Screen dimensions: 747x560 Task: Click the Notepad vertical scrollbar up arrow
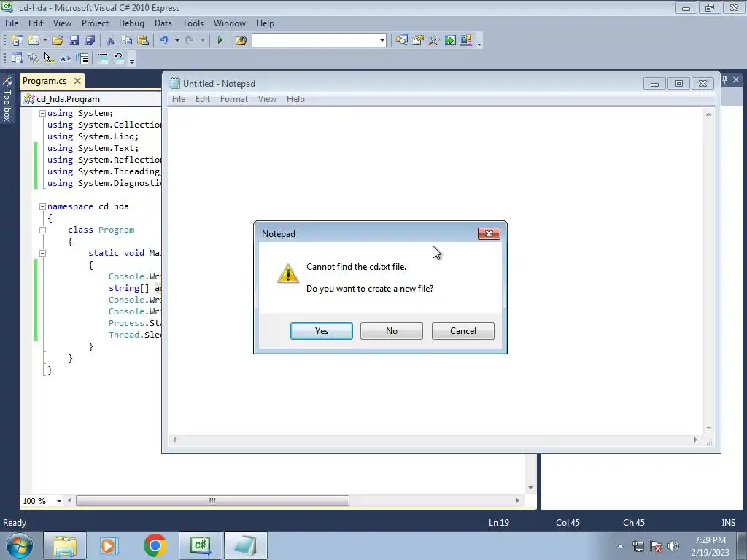coord(708,114)
